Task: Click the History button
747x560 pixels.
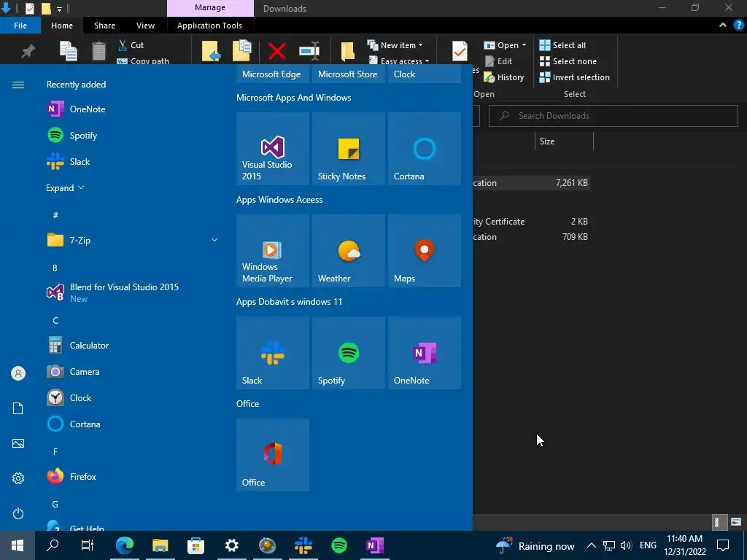Action: click(504, 77)
